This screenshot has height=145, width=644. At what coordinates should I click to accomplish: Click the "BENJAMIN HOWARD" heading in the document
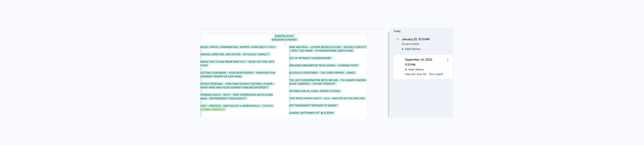coord(284,40)
